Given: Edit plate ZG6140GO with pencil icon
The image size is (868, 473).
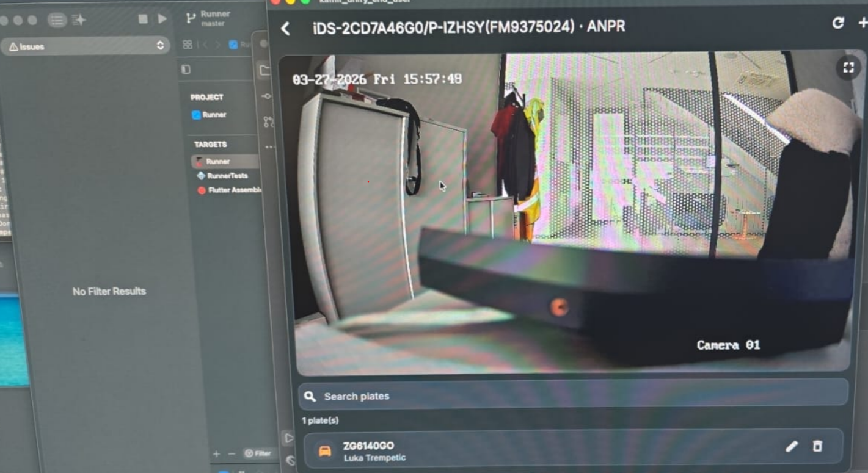Looking at the screenshot, I should point(791,447).
